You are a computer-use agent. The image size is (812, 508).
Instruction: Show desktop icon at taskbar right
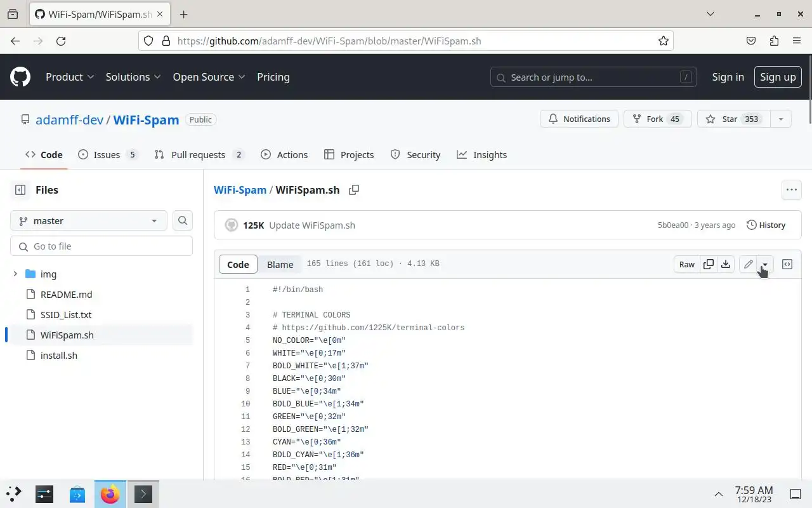click(x=795, y=494)
